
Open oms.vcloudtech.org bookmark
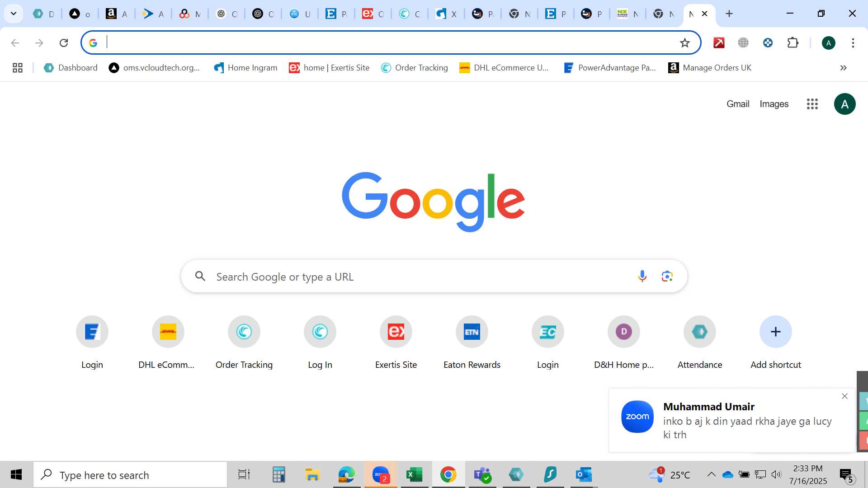[x=154, y=68]
